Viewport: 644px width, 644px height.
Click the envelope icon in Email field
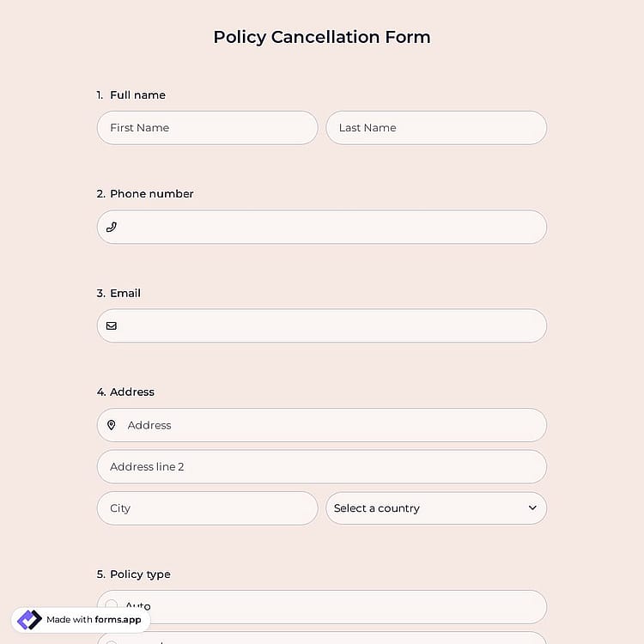(112, 325)
